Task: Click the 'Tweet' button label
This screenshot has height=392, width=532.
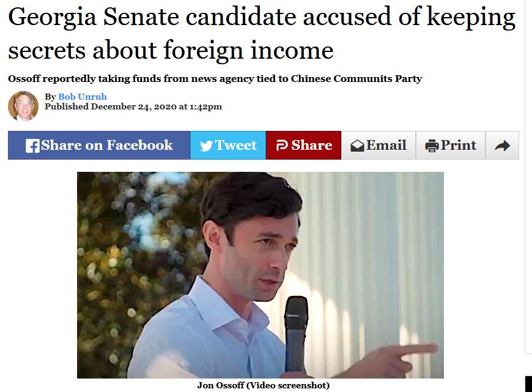Action: [236, 146]
